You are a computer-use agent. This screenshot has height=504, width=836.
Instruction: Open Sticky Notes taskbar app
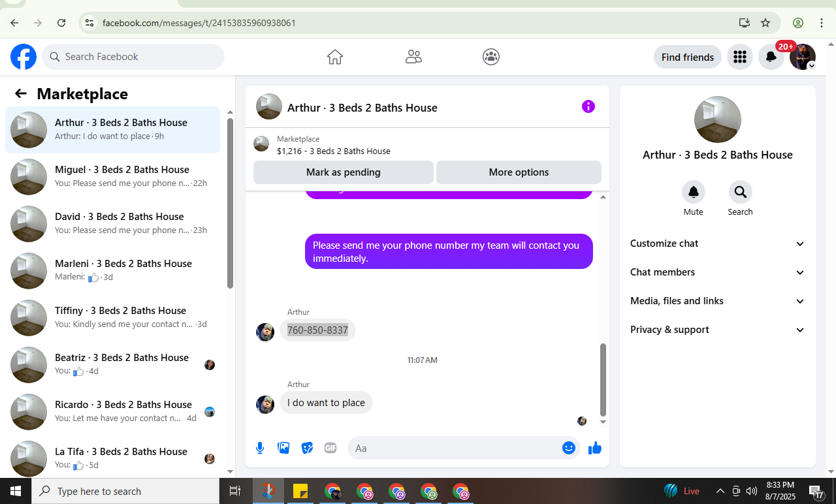(x=300, y=491)
